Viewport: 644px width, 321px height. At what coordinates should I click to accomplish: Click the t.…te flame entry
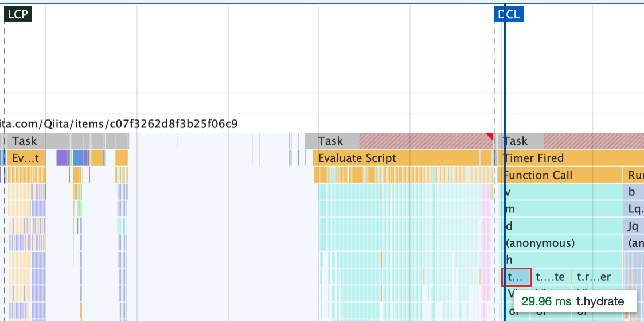[551, 277]
